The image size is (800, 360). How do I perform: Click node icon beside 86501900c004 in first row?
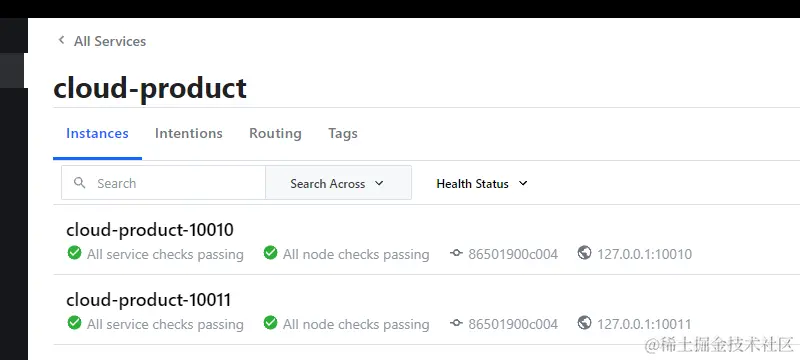click(456, 253)
